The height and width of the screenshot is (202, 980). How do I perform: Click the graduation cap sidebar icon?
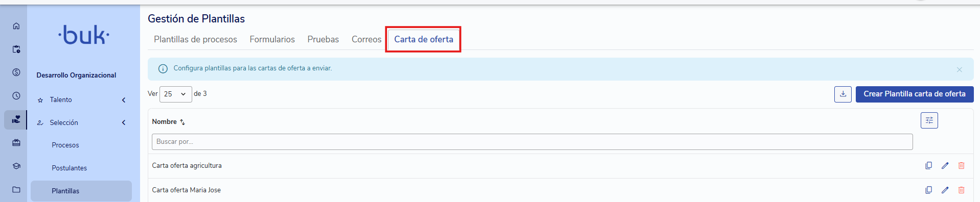click(x=16, y=166)
